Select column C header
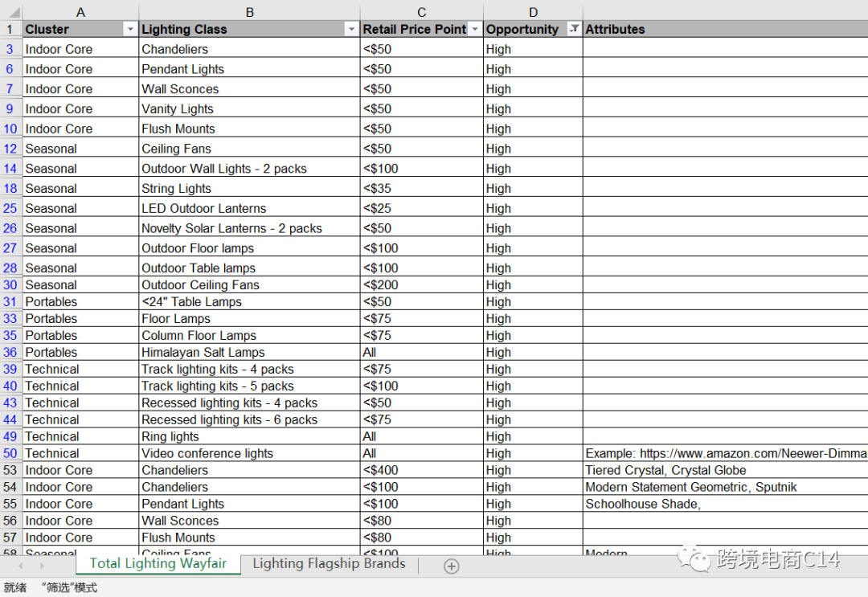The height and width of the screenshot is (597, 868). click(x=421, y=12)
